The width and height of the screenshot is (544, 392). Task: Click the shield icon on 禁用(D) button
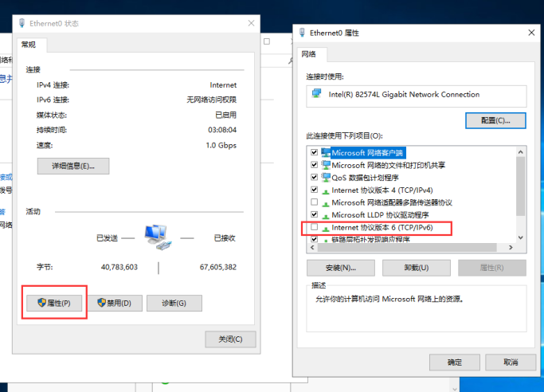(x=101, y=303)
